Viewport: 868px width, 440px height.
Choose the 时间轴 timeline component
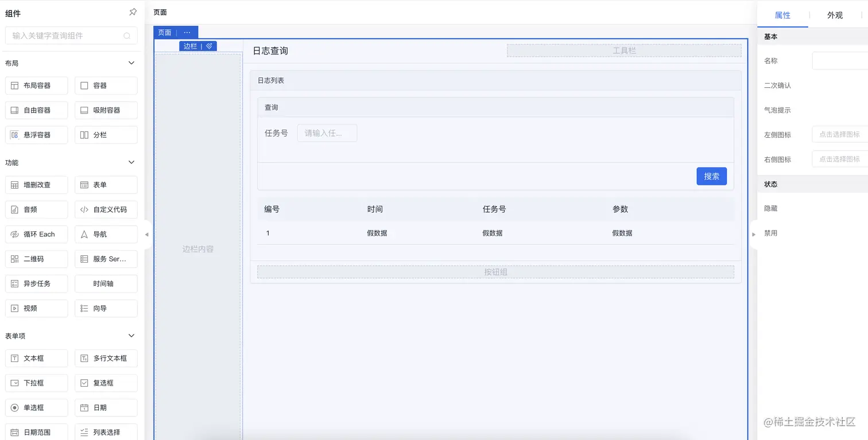(106, 283)
